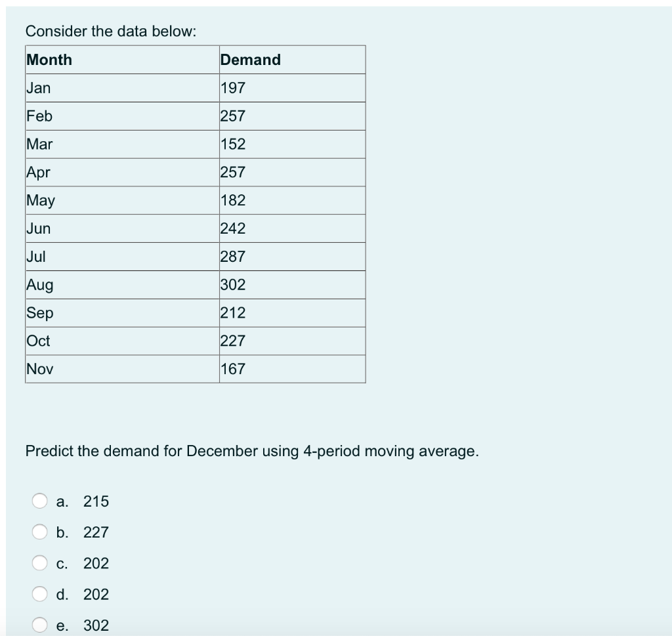Select answer option b. 227
Image resolution: width=672 pixels, height=636 pixels.
(x=39, y=532)
